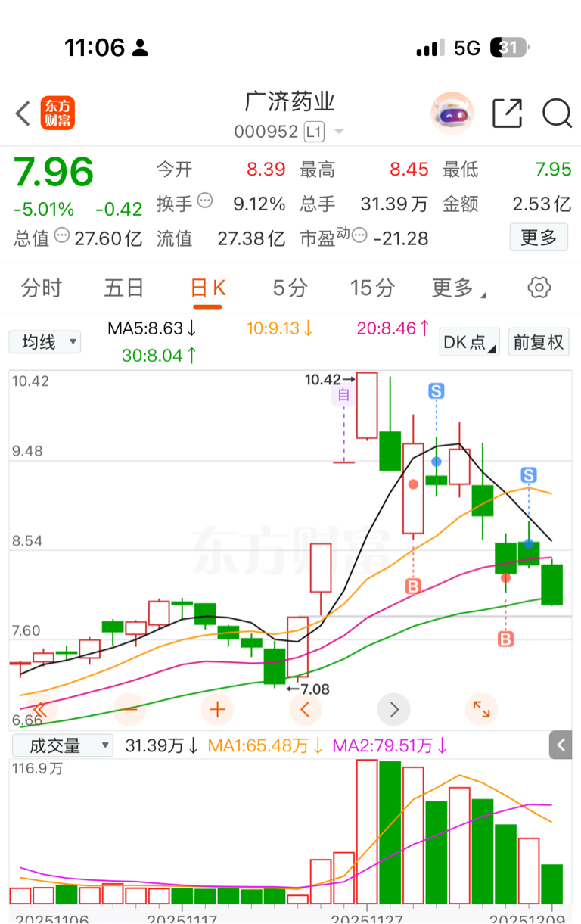Tap the 11:06 clock in status bar
Screen dimensions: 581x924
pyautogui.click(x=95, y=48)
